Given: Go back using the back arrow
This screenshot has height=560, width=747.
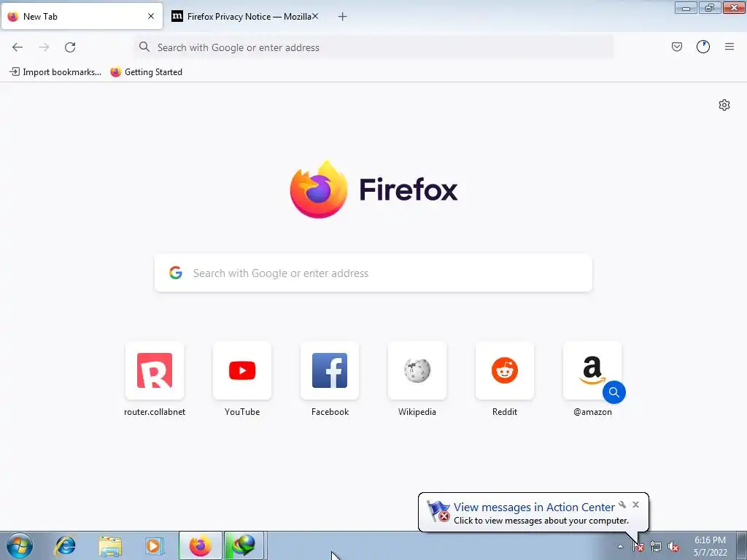Looking at the screenshot, I should pyautogui.click(x=18, y=47).
